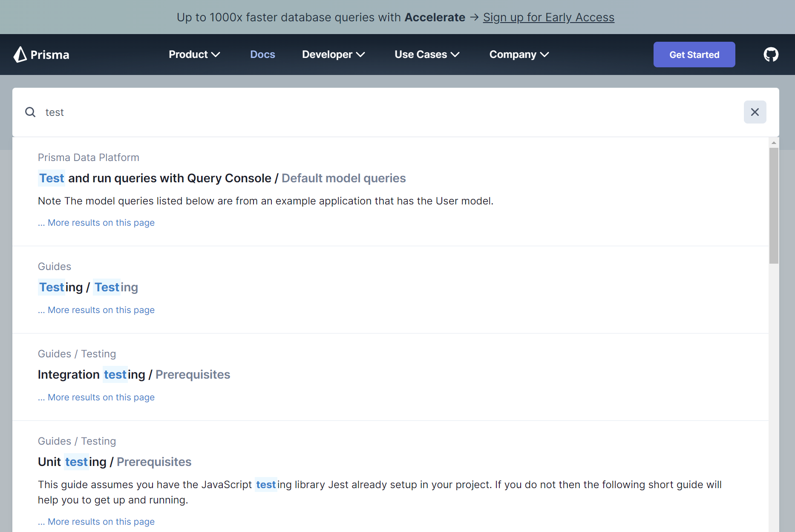Open the Company dropdown
795x532 pixels.
[x=519, y=55]
